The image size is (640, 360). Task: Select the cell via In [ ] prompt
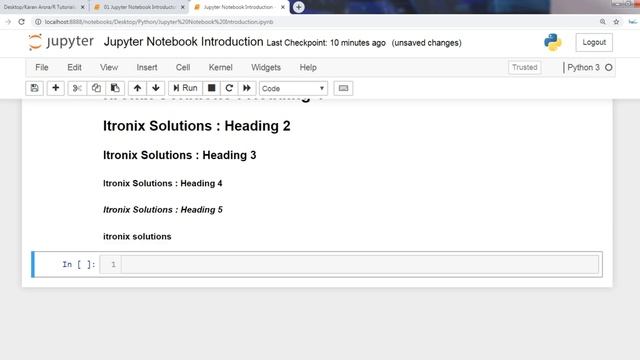pos(78,264)
